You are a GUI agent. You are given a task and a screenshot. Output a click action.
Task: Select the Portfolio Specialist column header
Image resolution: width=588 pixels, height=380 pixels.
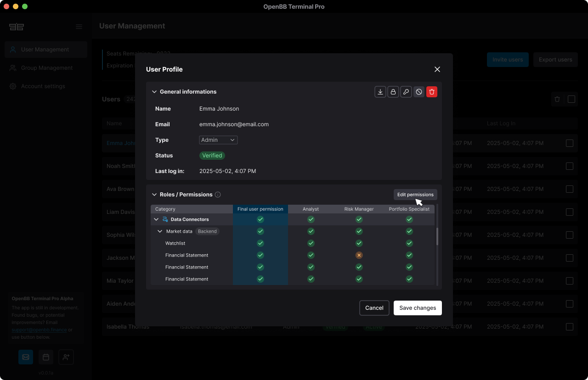click(x=409, y=209)
